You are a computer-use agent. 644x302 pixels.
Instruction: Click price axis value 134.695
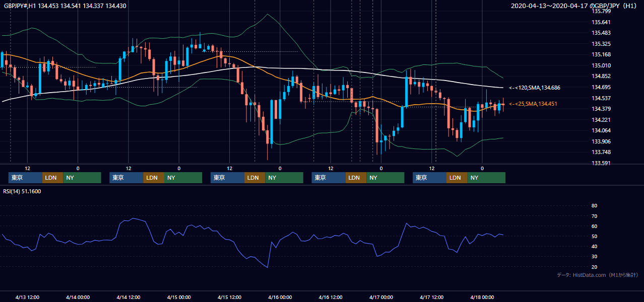tap(601, 87)
